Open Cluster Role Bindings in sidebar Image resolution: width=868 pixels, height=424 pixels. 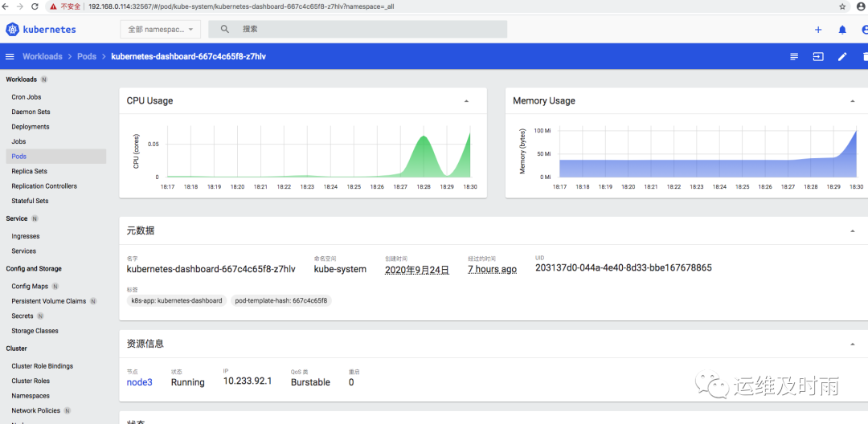[x=42, y=366]
